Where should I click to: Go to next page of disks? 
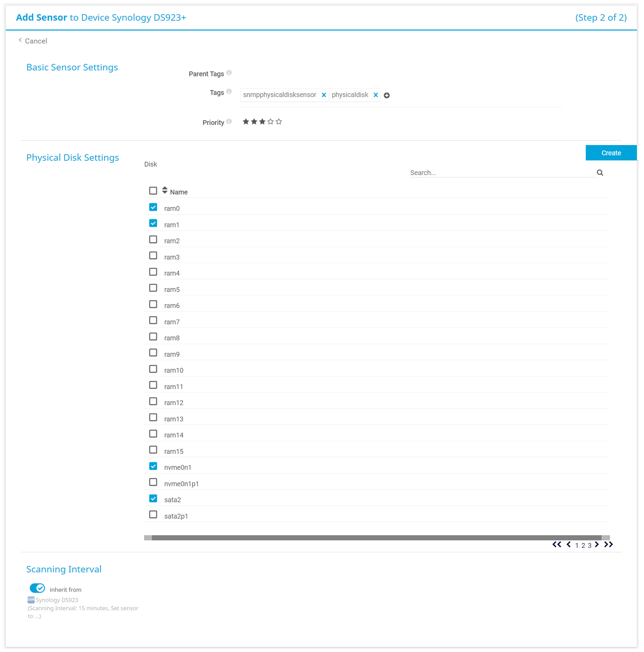click(597, 544)
